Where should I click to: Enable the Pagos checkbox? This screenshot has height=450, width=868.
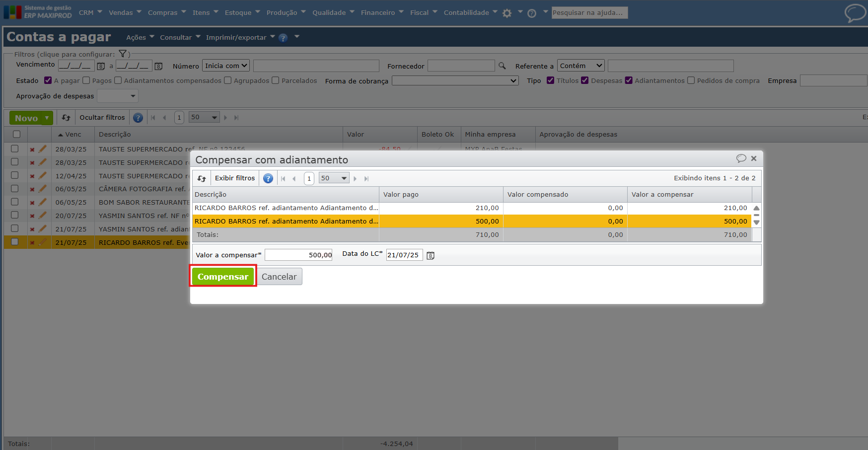86,80
